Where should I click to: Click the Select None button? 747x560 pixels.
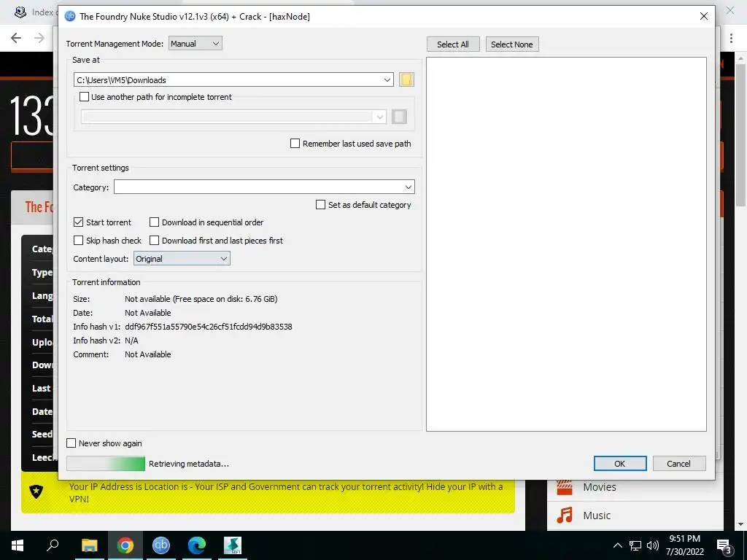512,44
